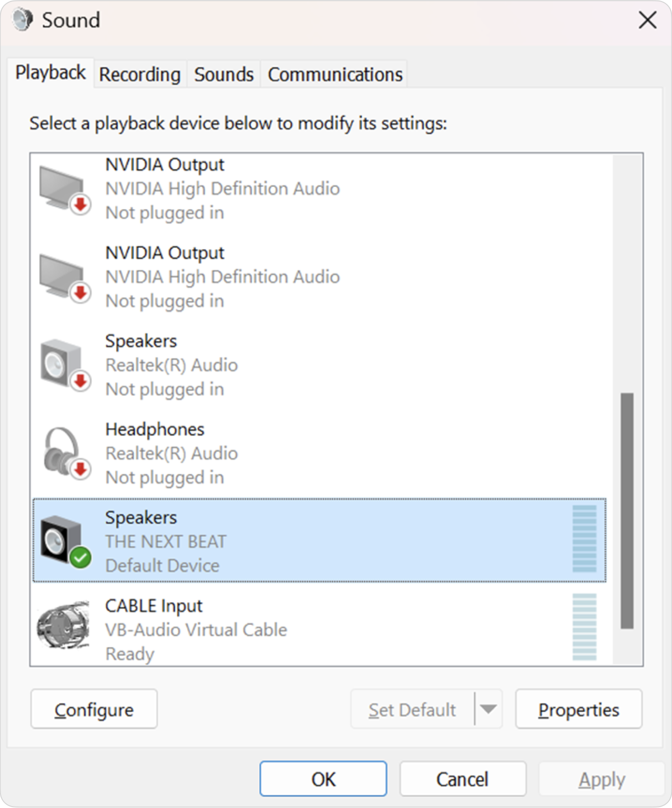This screenshot has height=808, width=672.
Task: Click the Cancel button
Action: 462,779
